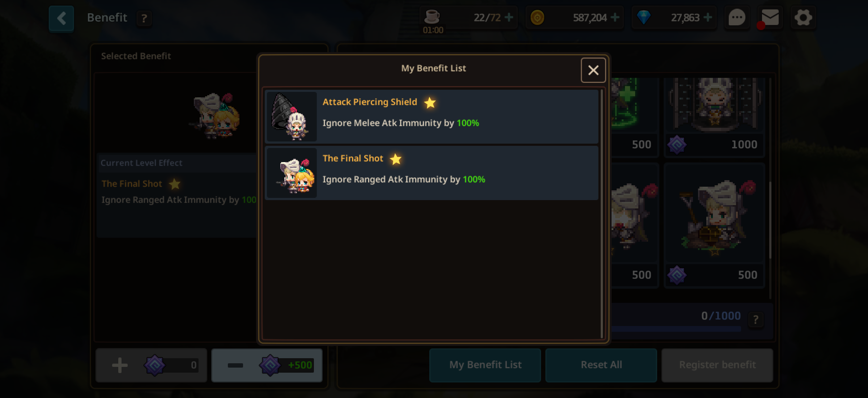Screen dimensions: 868x398
Task: Add gold coins with plus icon
Action: (615, 17)
